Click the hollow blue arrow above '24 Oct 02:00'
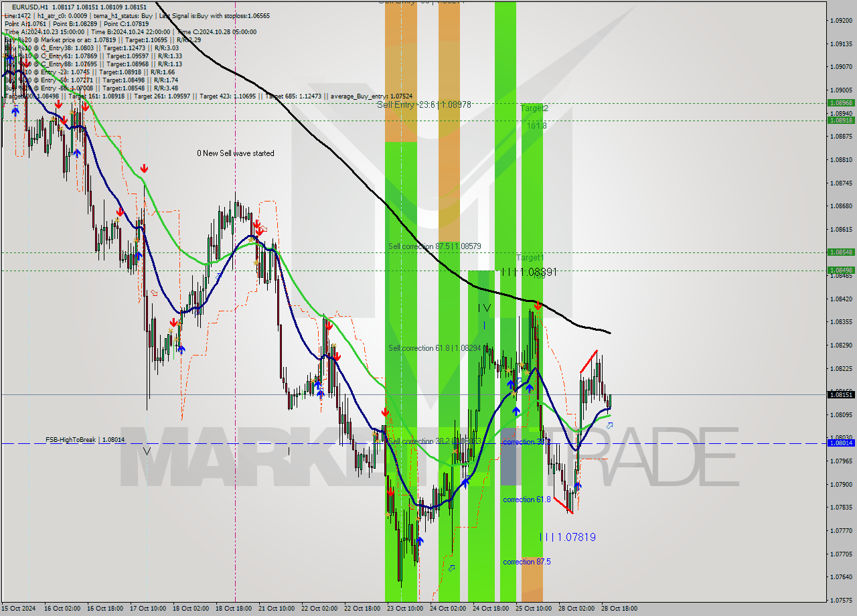This screenshot has width=857, height=616. coord(452,568)
